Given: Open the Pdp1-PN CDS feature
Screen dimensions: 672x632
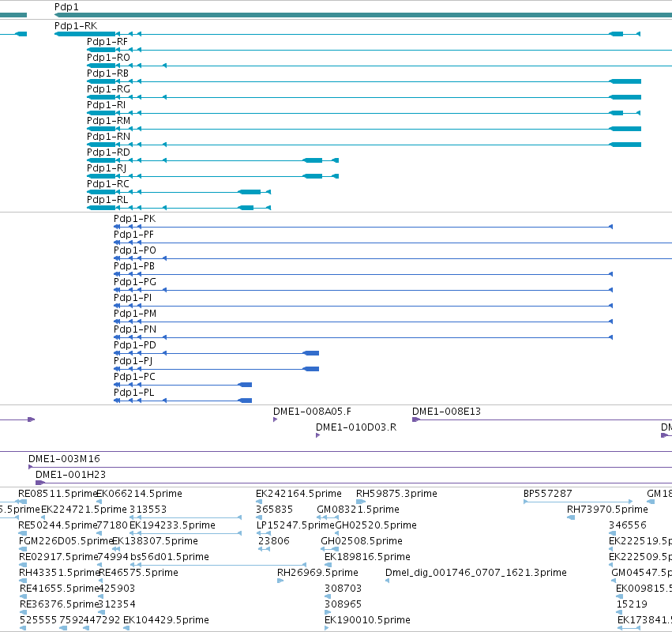Looking at the screenshot, I should coord(135,329).
